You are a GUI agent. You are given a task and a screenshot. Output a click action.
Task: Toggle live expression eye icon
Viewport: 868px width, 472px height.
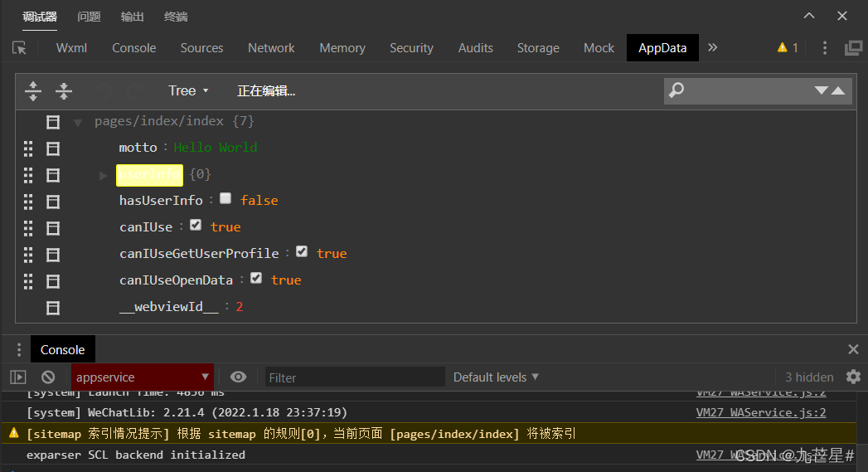click(x=238, y=377)
